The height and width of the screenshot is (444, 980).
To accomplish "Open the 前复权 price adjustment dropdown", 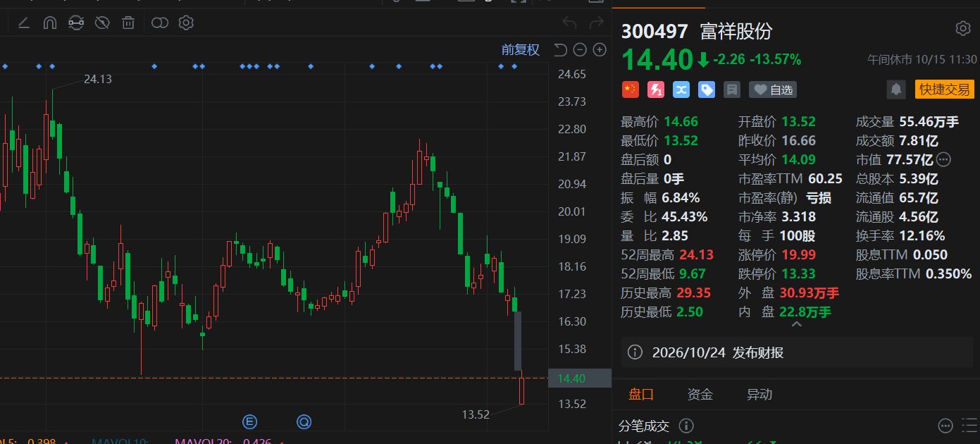I will [520, 49].
